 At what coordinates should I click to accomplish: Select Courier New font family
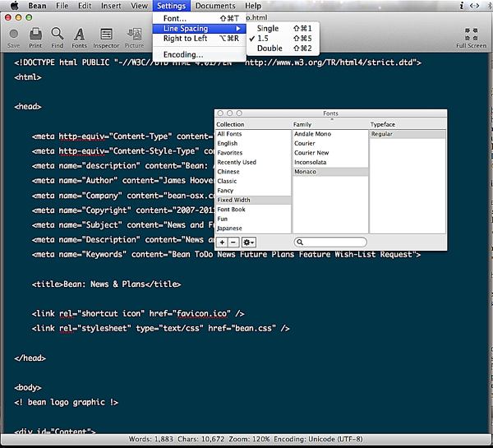[x=330, y=153]
